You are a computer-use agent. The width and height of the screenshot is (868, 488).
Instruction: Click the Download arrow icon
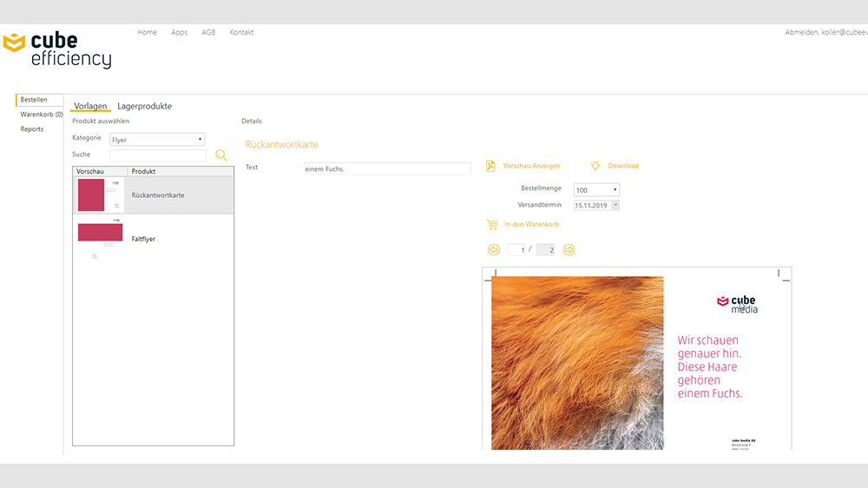click(x=595, y=166)
